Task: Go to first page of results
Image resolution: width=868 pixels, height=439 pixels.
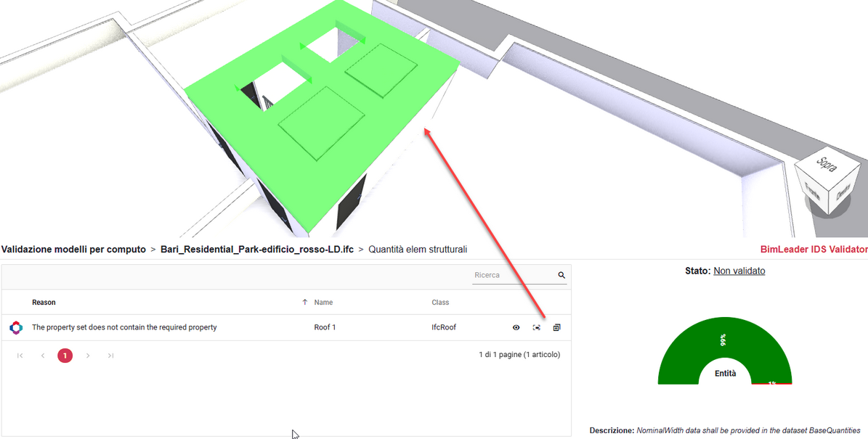Action: coord(20,356)
